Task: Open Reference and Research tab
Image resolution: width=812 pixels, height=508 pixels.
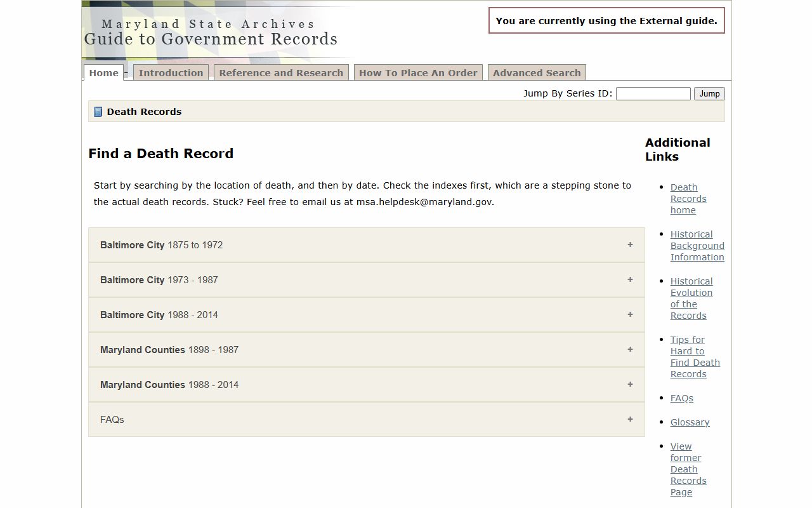Action: [x=281, y=72]
